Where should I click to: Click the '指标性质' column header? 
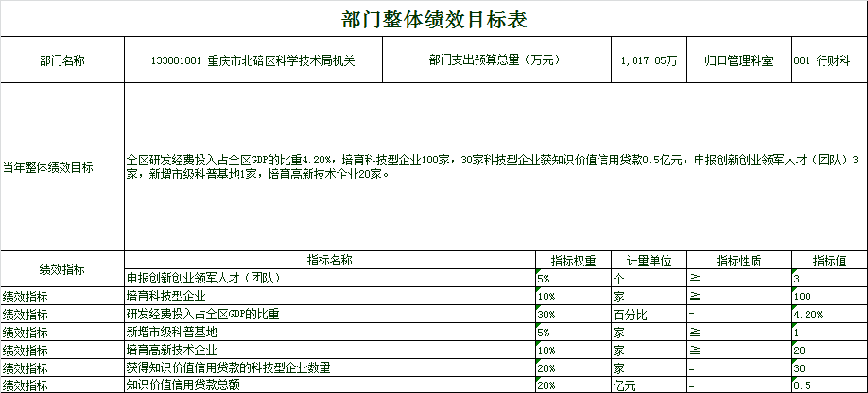(739, 261)
